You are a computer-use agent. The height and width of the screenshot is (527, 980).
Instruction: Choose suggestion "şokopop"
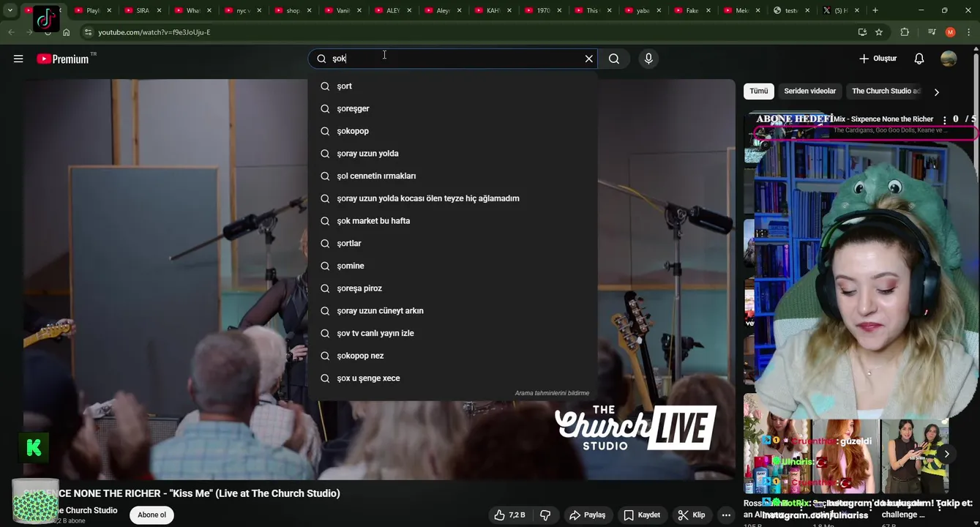coord(452,131)
